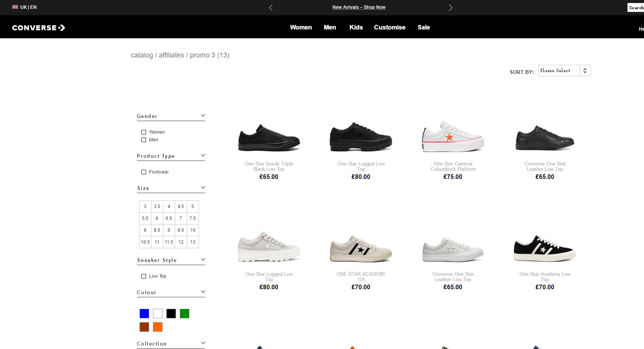Open the Sale menu
Screen dimensions: 644x349
[424, 27]
